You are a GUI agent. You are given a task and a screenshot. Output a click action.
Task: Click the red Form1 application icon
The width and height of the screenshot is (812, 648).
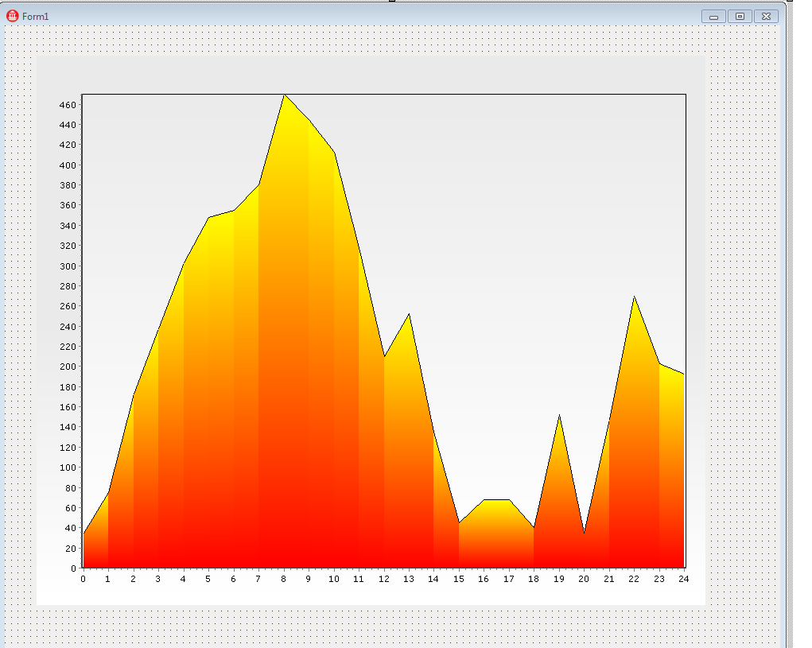(x=13, y=16)
